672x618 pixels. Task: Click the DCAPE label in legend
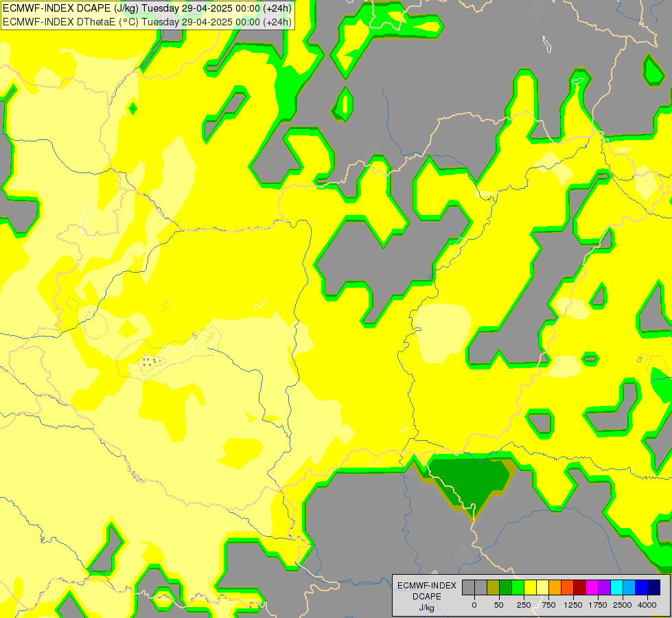(427, 597)
